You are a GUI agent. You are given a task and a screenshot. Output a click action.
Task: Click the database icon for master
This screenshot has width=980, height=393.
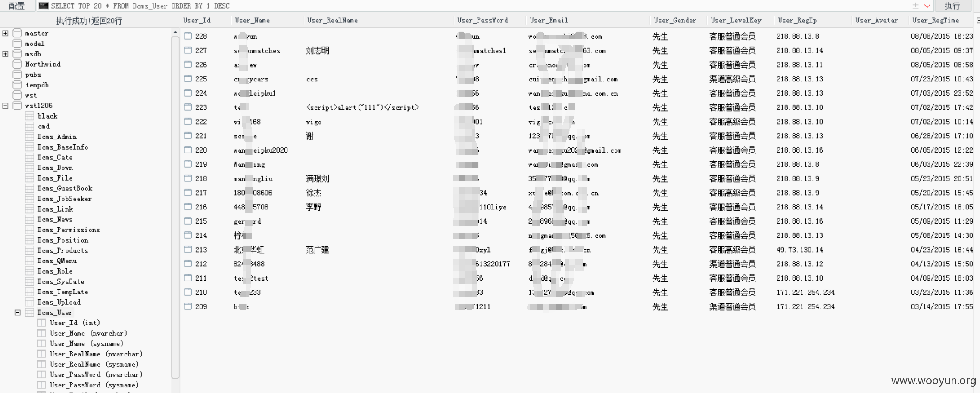pos(17,33)
